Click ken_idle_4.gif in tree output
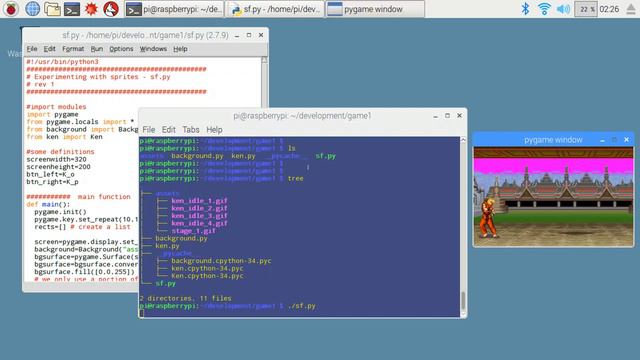 point(199,223)
